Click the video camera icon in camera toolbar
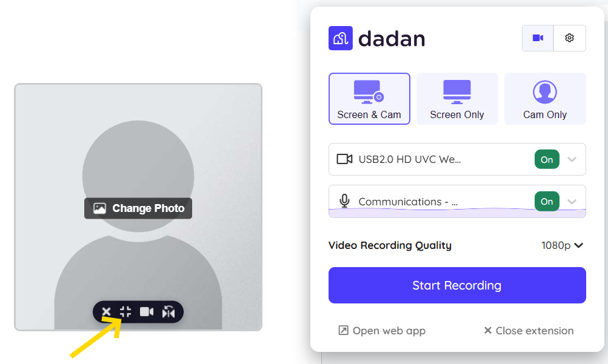The image size is (608, 364). pyautogui.click(x=147, y=312)
